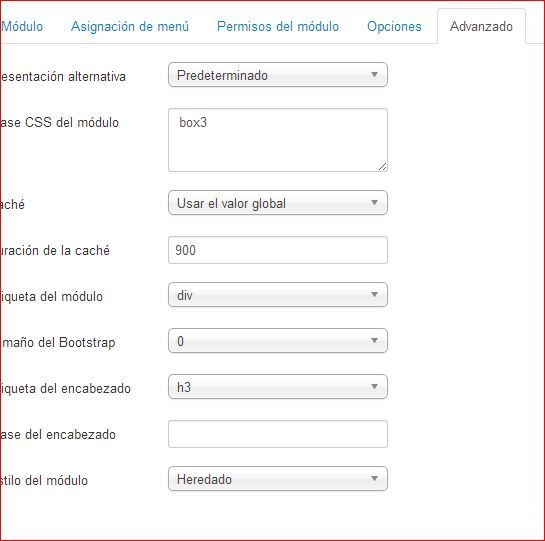Click arrow icon on the caché dropdown

pos(374,203)
